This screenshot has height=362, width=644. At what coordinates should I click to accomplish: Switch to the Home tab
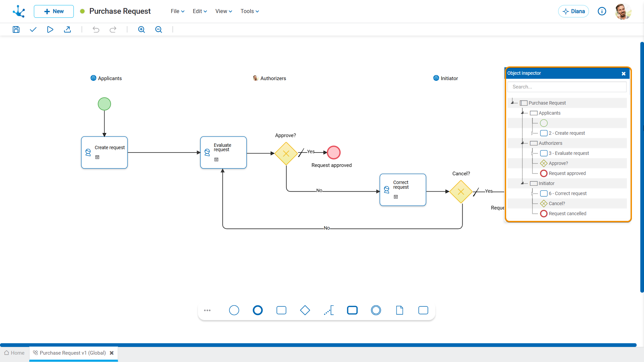14,353
